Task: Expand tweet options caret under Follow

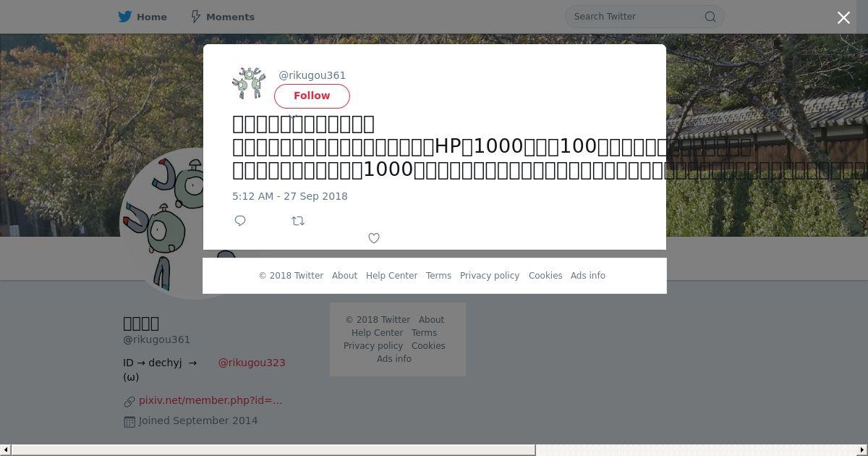Action: pos(293,116)
